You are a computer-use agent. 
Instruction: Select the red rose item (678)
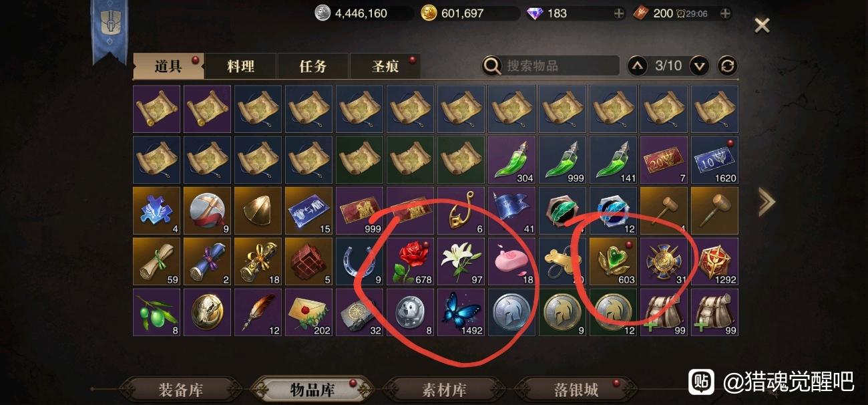click(x=410, y=261)
